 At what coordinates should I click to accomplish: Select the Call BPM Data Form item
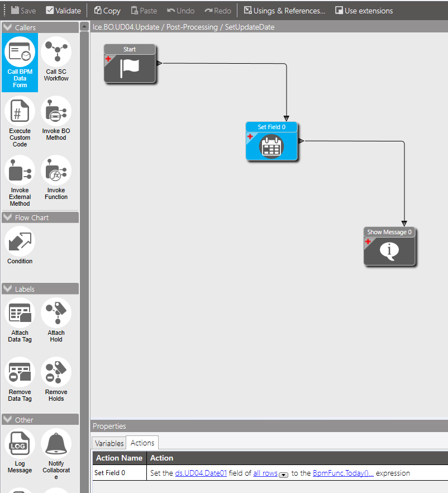[20, 62]
